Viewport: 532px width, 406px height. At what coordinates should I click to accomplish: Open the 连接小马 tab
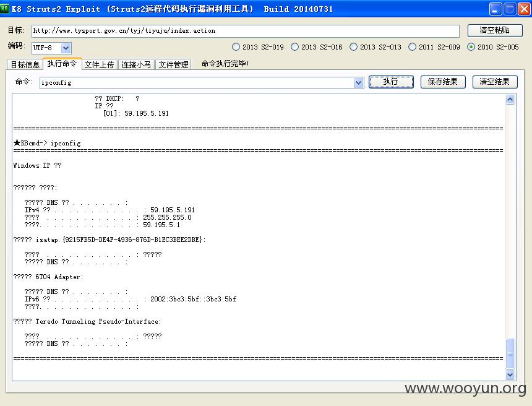point(136,64)
